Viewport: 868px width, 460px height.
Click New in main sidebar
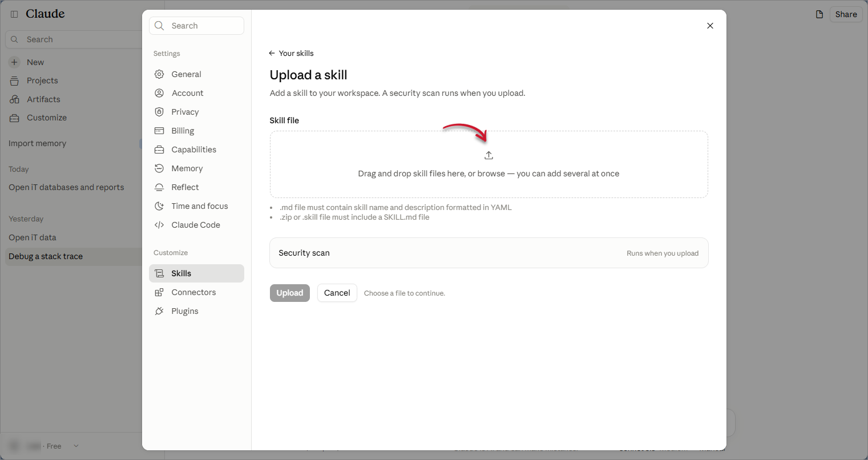(x=35, y=62)
